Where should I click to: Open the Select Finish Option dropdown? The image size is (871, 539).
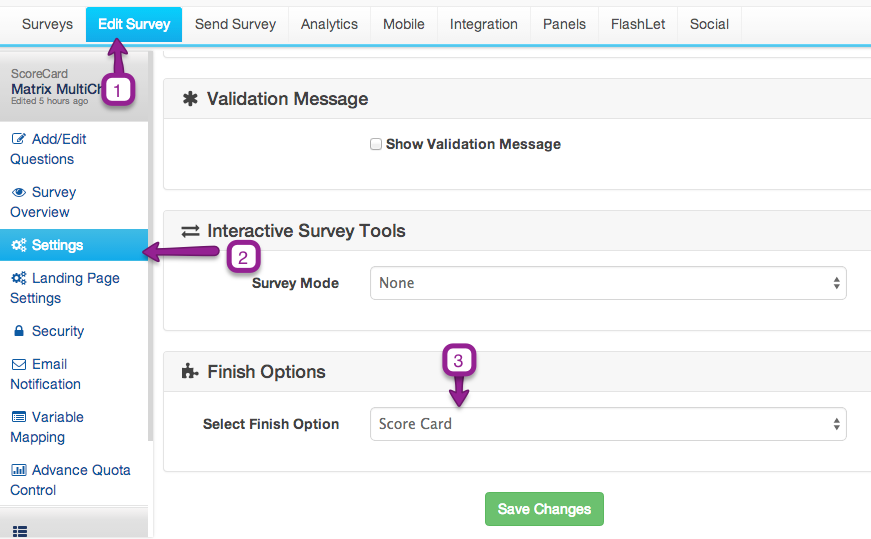click(x=608, y=424)
